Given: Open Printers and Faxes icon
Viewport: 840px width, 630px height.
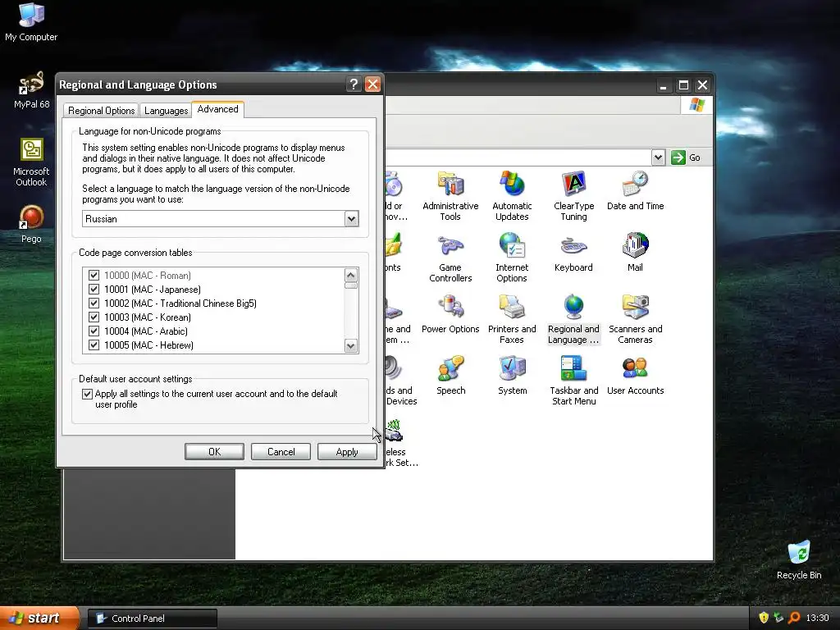Looking at the screenshot, I should tap(512, 319).
